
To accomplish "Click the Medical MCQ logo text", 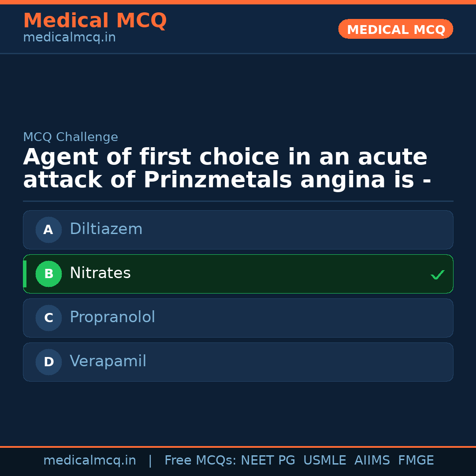I will 95,20.
